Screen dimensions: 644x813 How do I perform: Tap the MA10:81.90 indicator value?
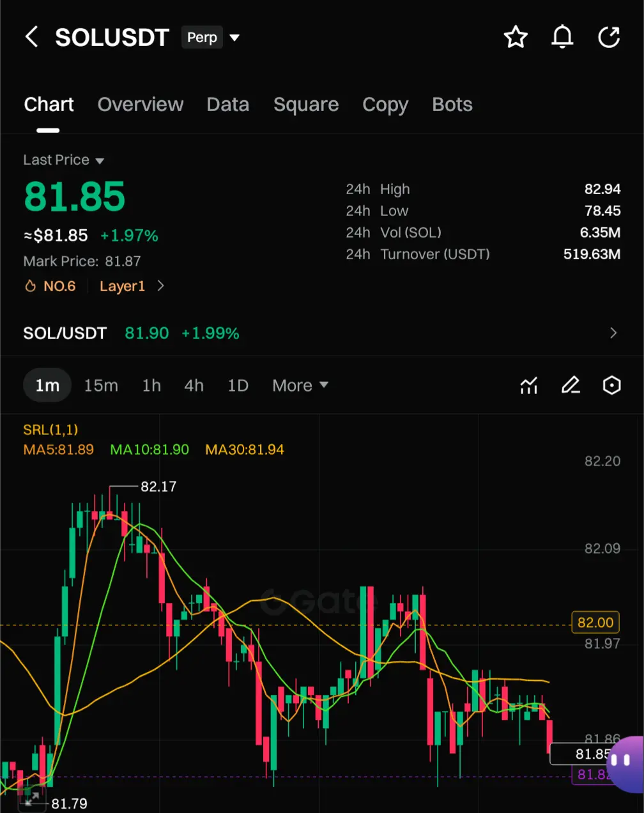click(x=149, y=450)
